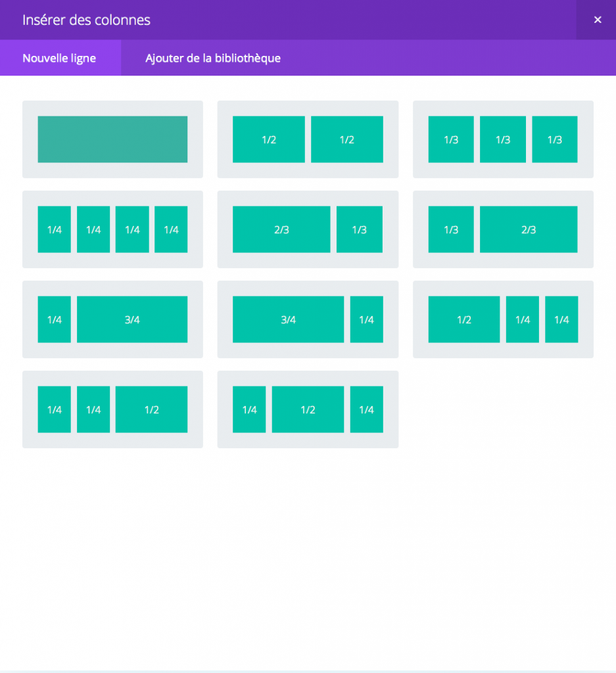Image resolution: width=616 pixels, height=673 pixels.
Task: Close the Insérer des colonnes dialog
Action: pyautogui.click(x=597, y=20)
